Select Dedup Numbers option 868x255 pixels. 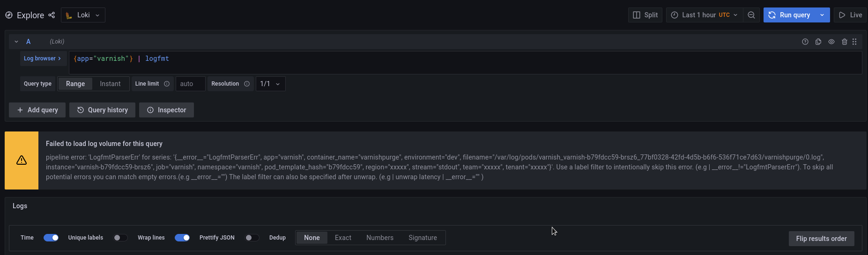tap(380, 238)
